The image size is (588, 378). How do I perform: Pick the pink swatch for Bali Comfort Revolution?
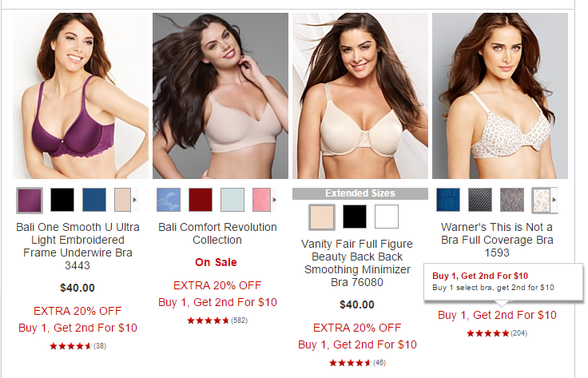coord(262,200)
